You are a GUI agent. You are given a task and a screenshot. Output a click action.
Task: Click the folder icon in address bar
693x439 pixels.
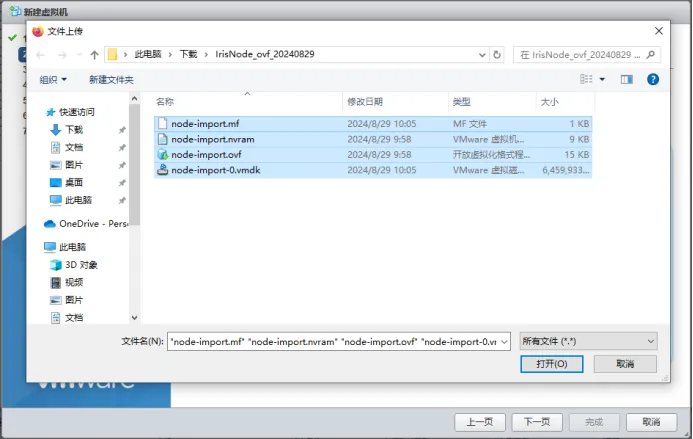pyautogui.click(x=113, y=54)
